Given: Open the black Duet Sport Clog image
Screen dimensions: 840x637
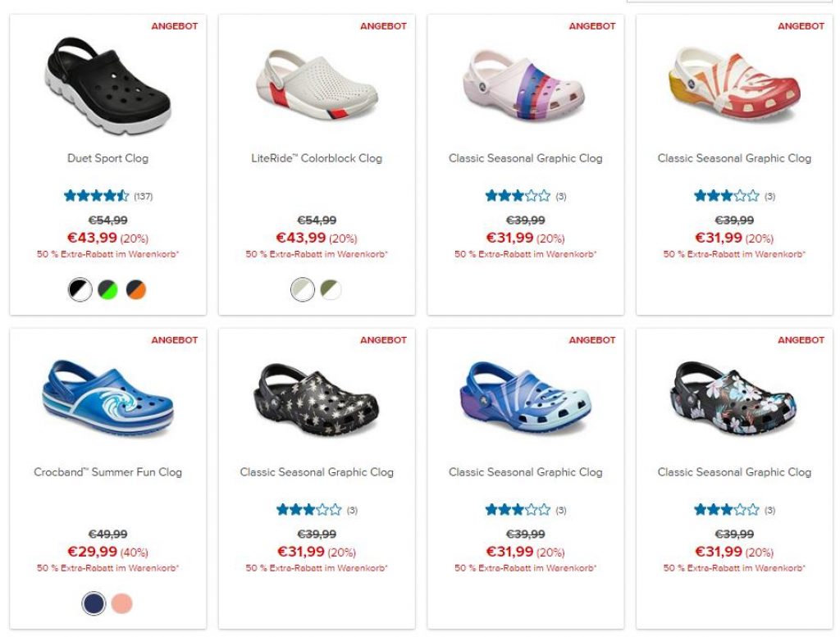Looking at the screenshot, I should click(107, 84).
